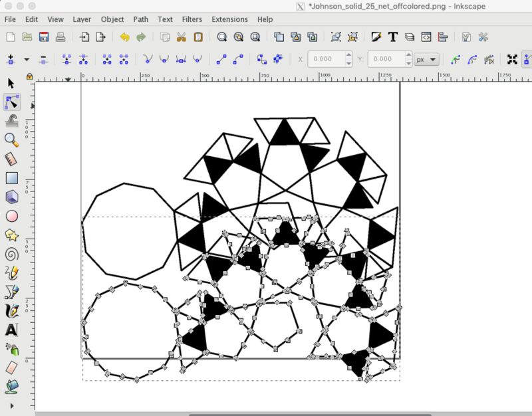
Task: Pick the Calligraphy tool
Action: coord(11,311)
